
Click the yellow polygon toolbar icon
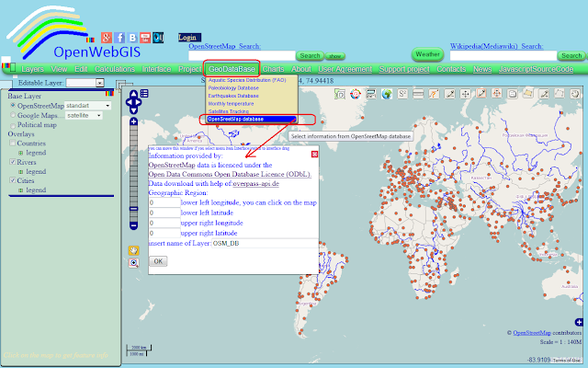tap(528, 93)
